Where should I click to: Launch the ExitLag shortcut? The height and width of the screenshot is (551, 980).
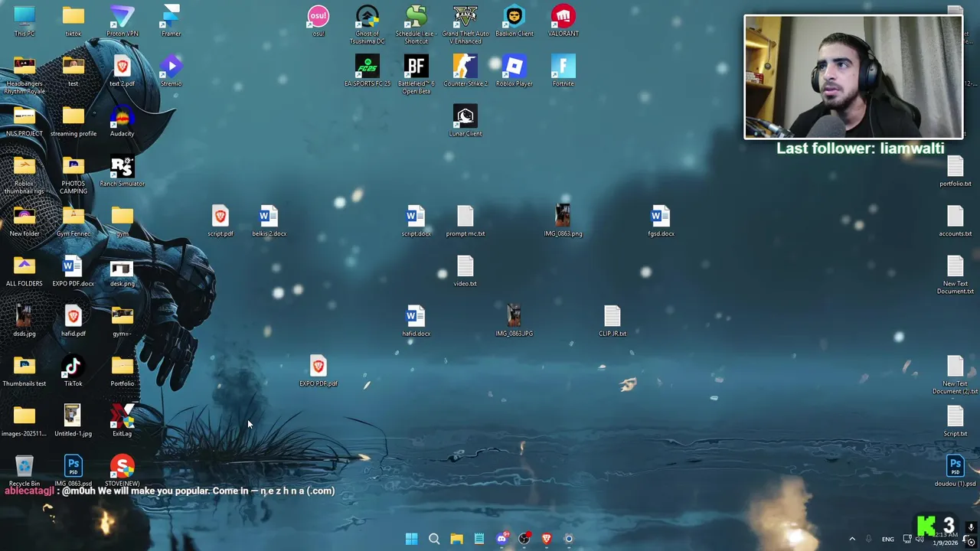pos(122,420)
